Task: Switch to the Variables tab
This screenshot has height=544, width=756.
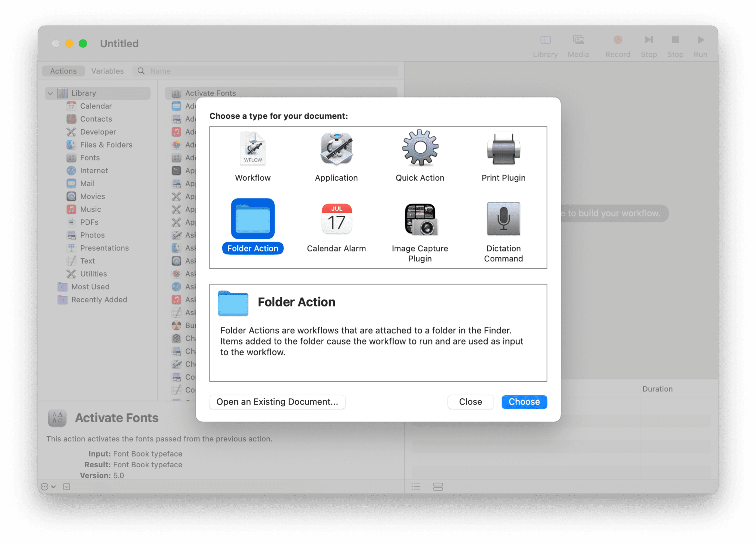Action: pyautogui.click(x=107, y=71)
